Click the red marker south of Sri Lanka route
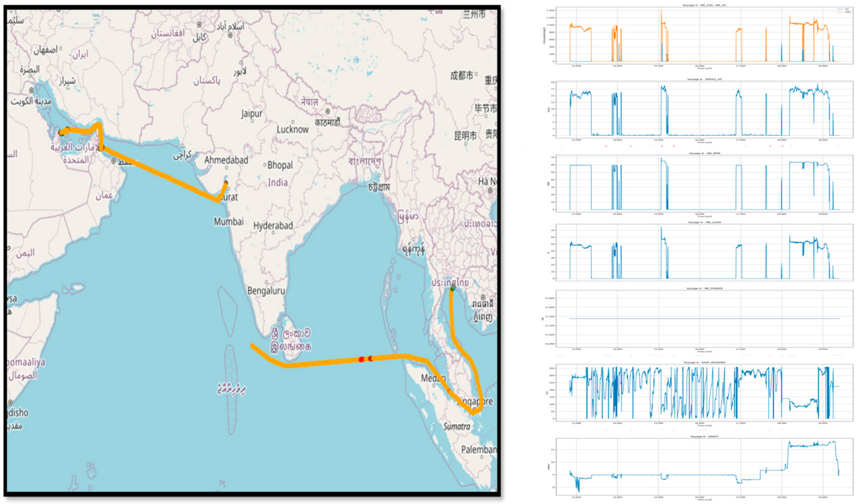Viewport: 856px width, 504px height. (362, 359)
